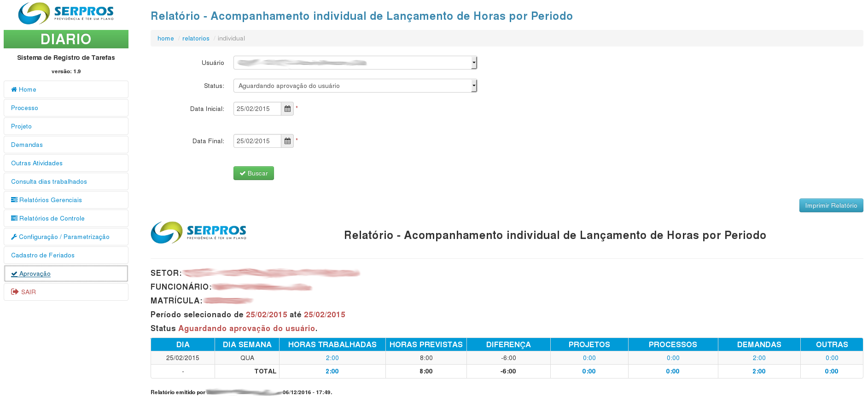Click the Imprimir Relatório button
Image resolution: width=868 pixels, height=396 pixels.
coord(831,206)
